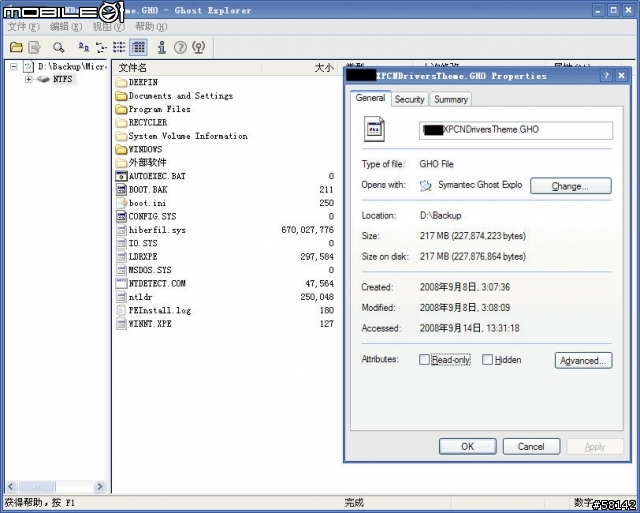Viewport: 640px width, 513px height.
Task: Click the Find magnifier toolbar icon
Action: 59,47
